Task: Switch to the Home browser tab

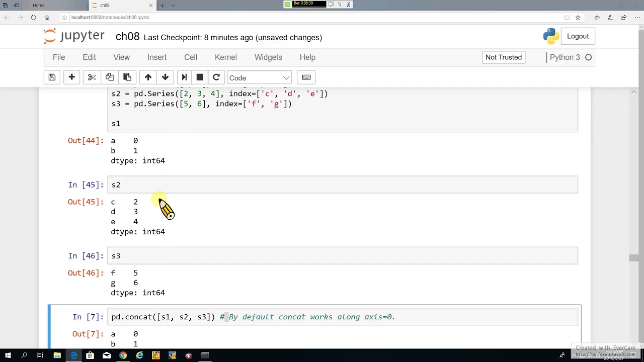Action: [x=55, y=5]
